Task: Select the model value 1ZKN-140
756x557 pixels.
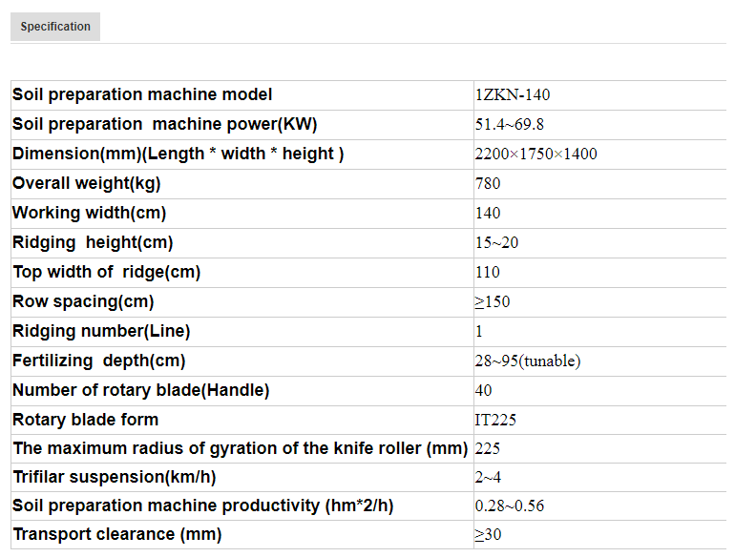Action: tap(512, 95)
